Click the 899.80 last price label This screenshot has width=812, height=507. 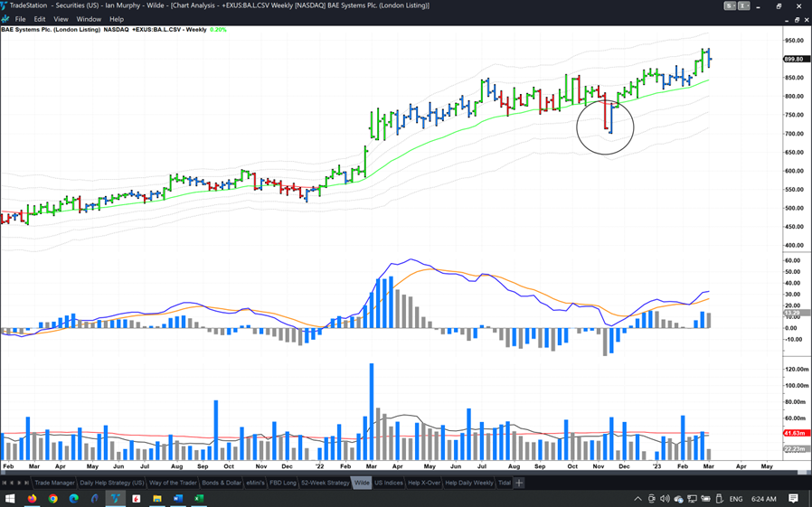click(x=796, y=59)
